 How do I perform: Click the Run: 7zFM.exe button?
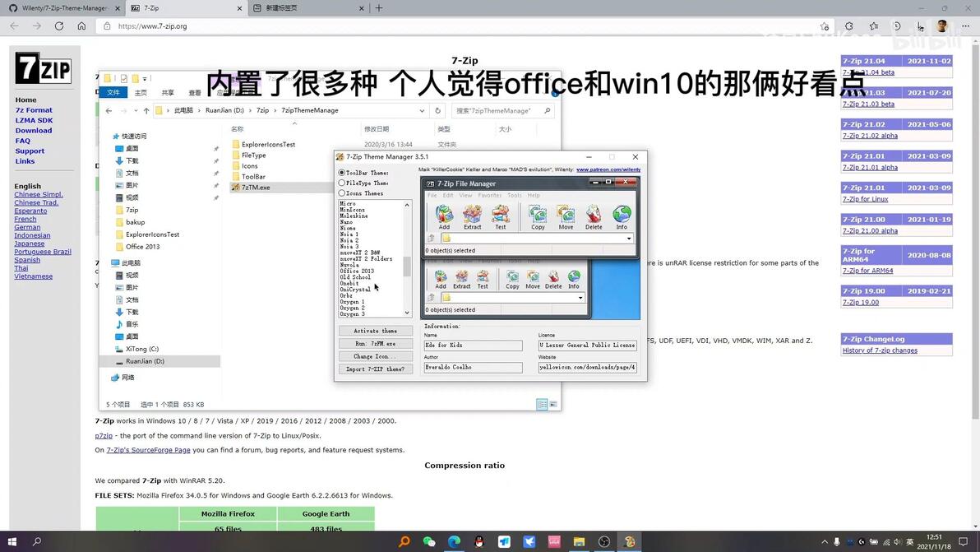click(375, 343)
